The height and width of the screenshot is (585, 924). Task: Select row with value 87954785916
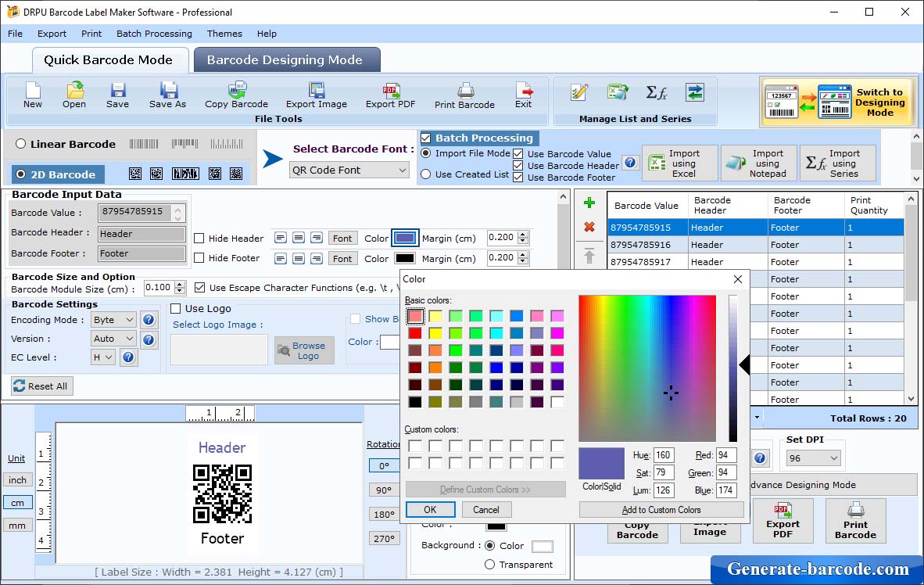point(755,245)
